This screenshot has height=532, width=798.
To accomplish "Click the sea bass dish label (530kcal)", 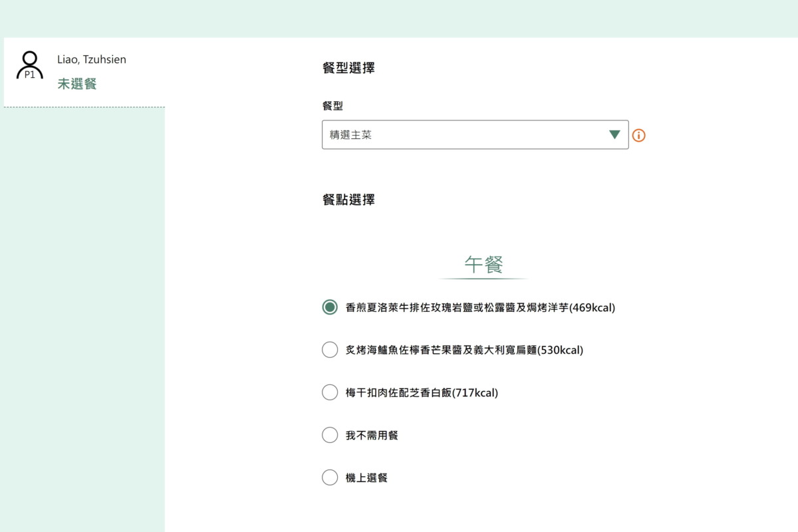I will coord(464,350).
